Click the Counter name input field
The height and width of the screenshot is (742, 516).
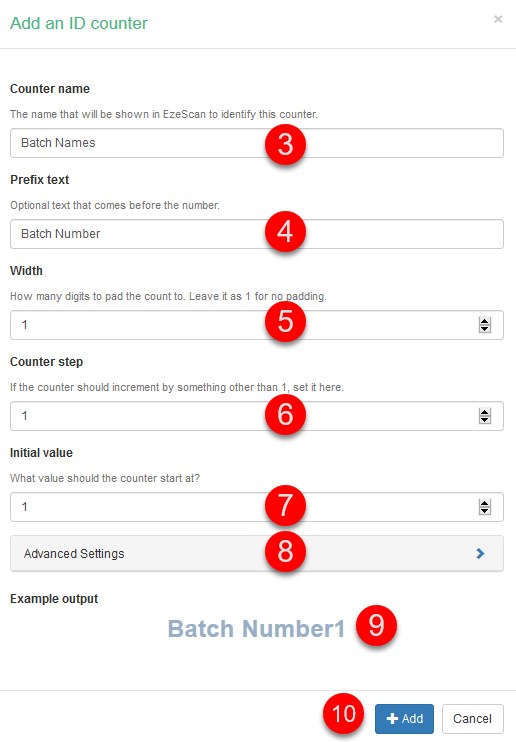(257, 143)
